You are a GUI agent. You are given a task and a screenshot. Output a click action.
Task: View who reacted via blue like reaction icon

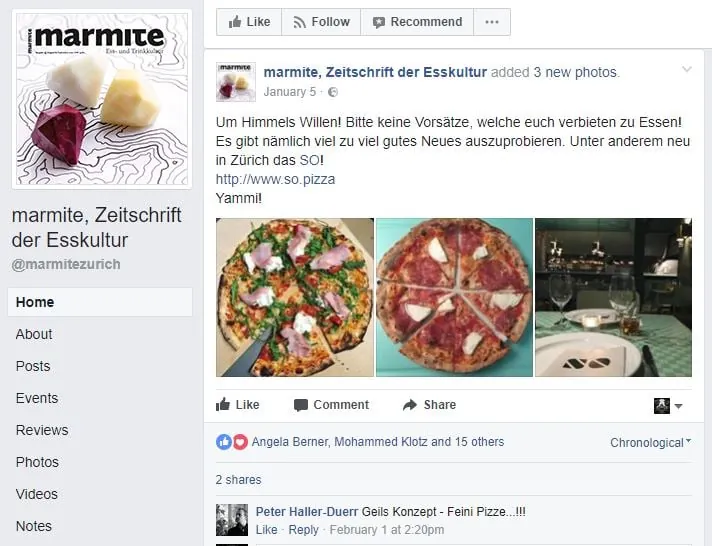[x=224, y=442]
